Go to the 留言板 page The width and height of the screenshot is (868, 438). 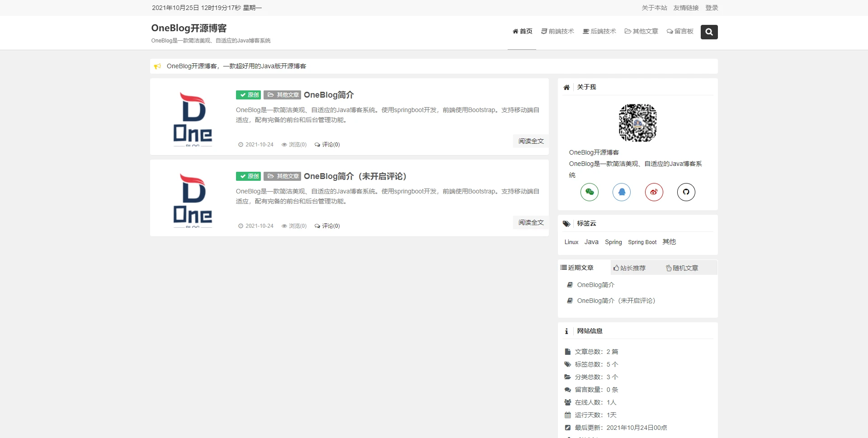[680, 31]
